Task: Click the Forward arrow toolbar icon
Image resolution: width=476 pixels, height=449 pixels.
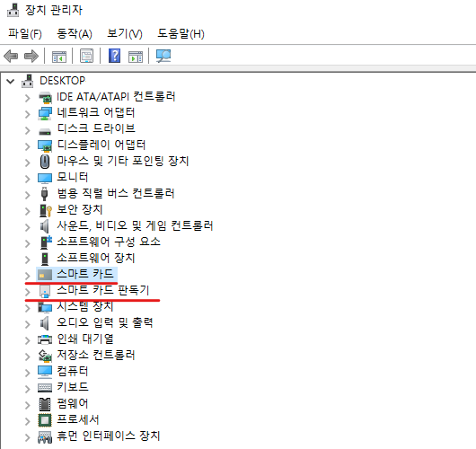Action: 31,57
